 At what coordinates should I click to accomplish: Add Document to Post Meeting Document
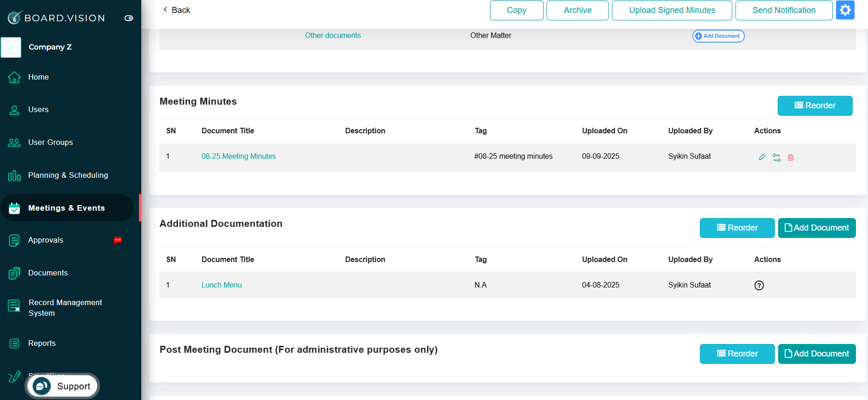click(817, 354)
